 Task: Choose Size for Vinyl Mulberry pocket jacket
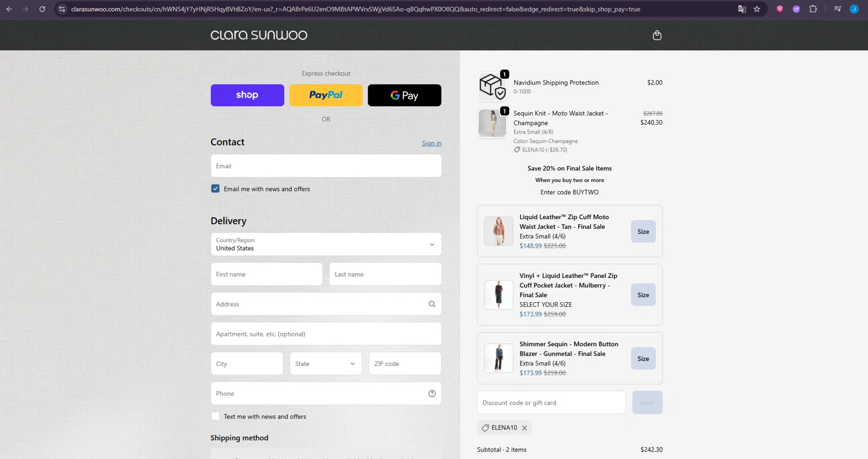coord(643,295)
